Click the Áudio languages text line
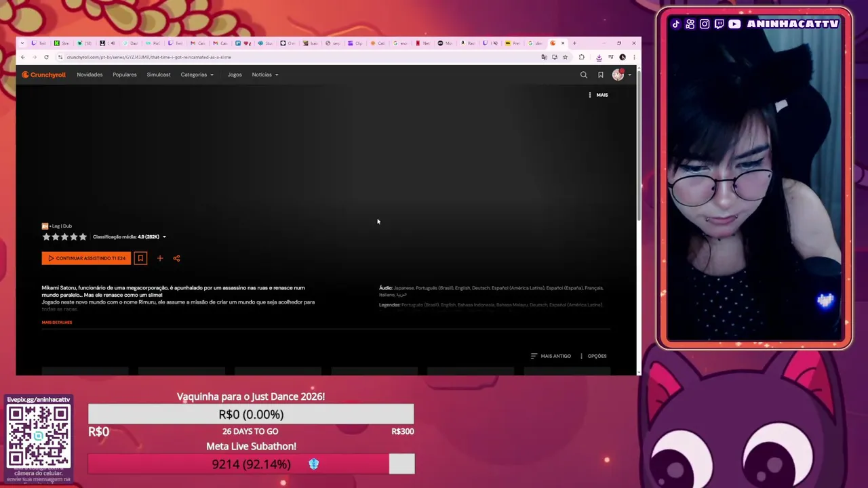Image resolution: width=868 pixels, height=488 pixels. click(x=491, y=291)
